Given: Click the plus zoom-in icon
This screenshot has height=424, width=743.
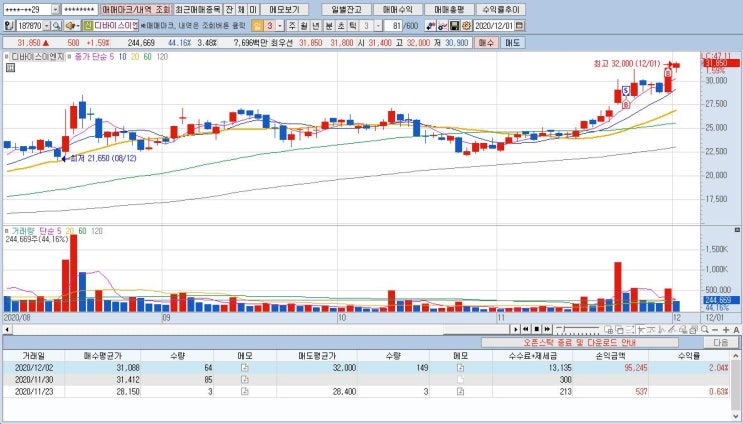Looking at the screenshot, I should 725,330.
